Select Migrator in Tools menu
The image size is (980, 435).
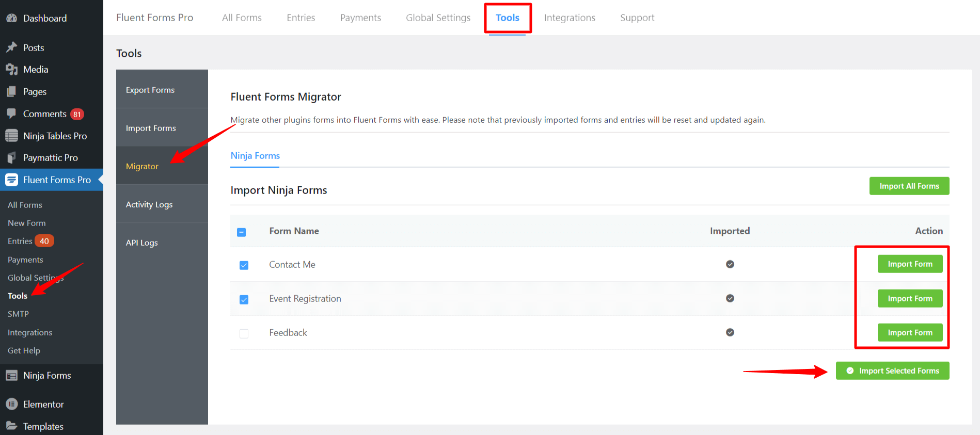[x=162, y=166]
